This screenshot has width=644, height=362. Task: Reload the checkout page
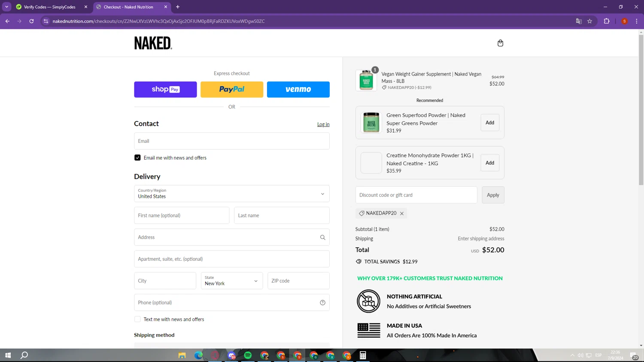click(31, 21)
